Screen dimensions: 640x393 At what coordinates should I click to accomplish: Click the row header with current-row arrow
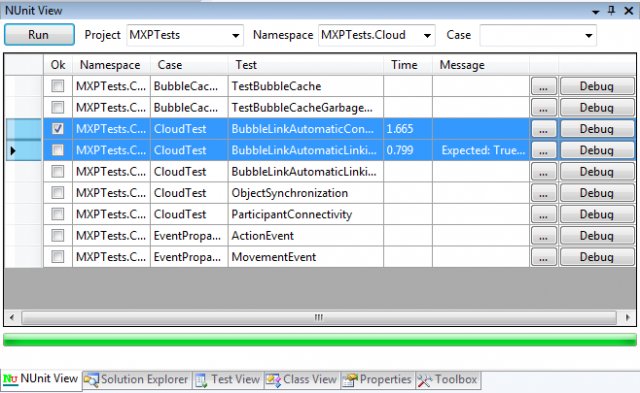pyautogui.click(x=24, y=150)
